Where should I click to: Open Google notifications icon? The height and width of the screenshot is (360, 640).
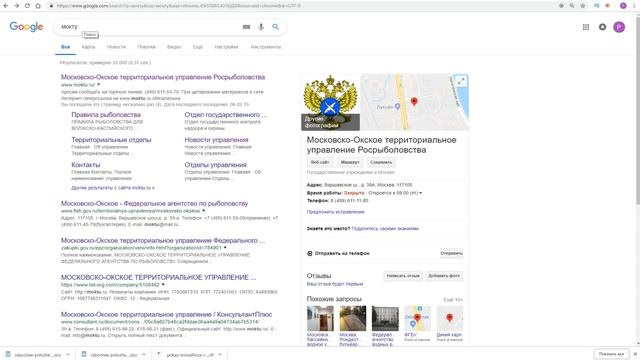click(x=602, y=27)
